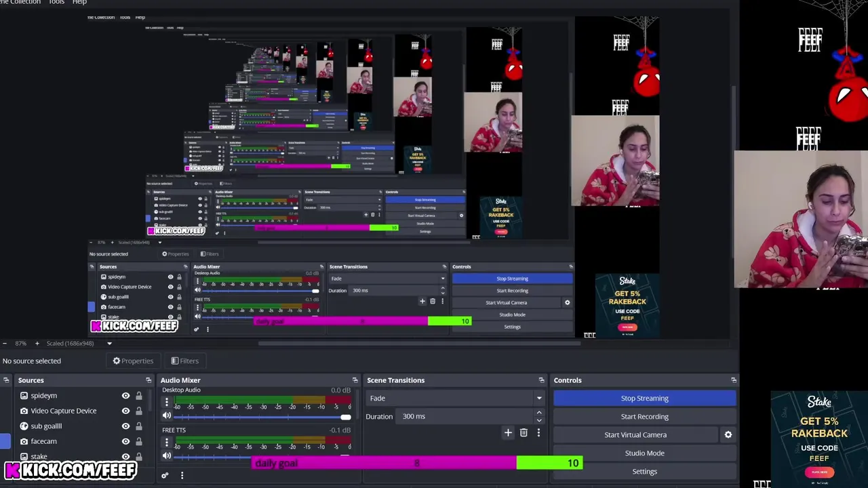The width and height of the screenshot is (868, 488).
Task: Open FREE TTS three-dot options
Action: [167, 442]
